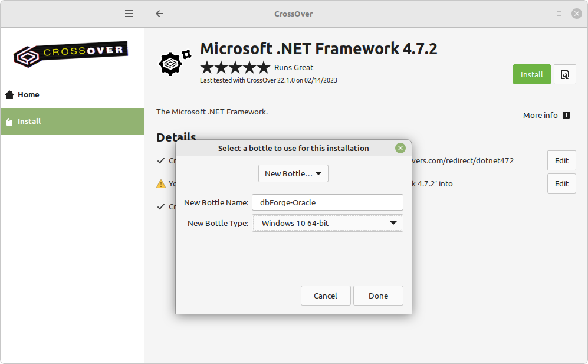Screen dimensions: 588x364
Task: Go back using the arrow button
Action: click(159, 14)
